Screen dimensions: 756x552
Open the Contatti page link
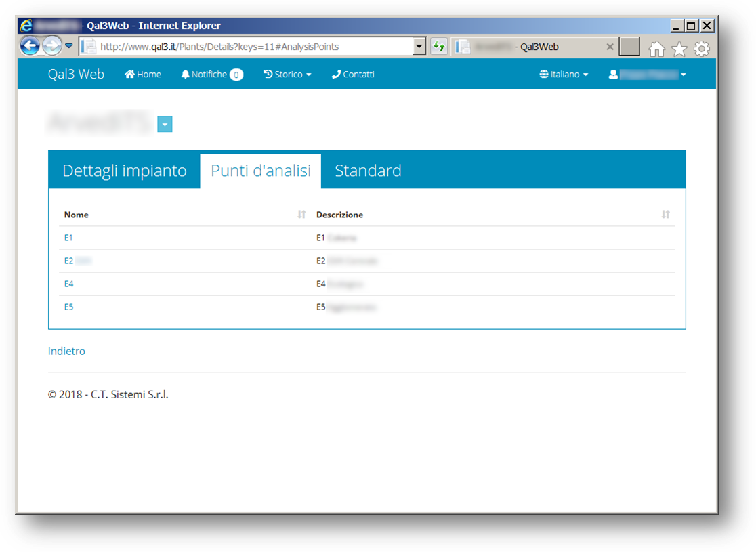point(353,75)
